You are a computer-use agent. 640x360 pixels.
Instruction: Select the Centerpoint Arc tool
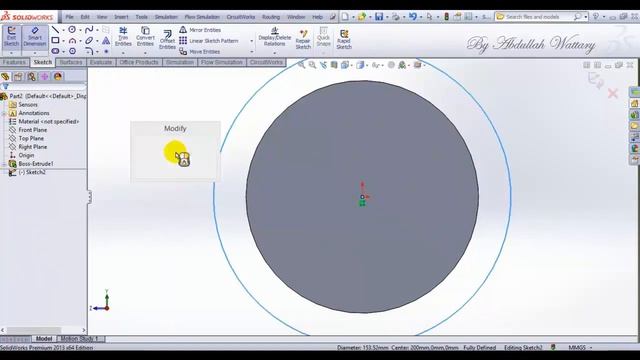click(x=72, y=40)
